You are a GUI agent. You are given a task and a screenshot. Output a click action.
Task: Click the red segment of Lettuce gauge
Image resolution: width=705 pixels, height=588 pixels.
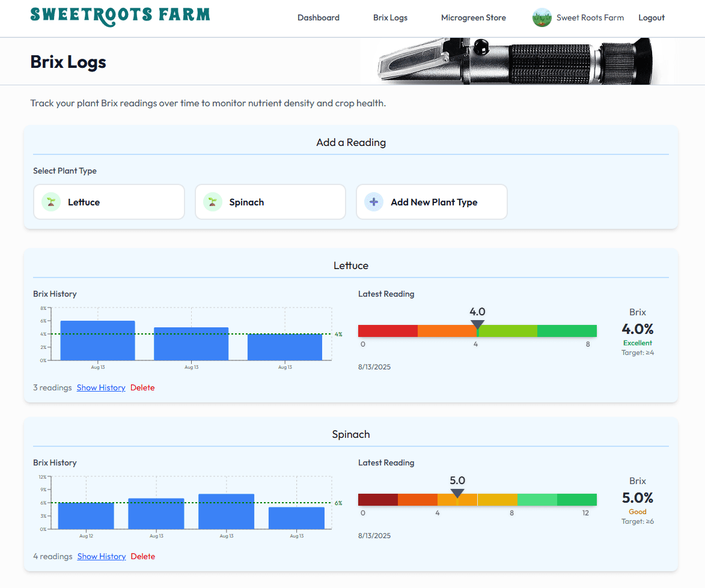[388, 331]
